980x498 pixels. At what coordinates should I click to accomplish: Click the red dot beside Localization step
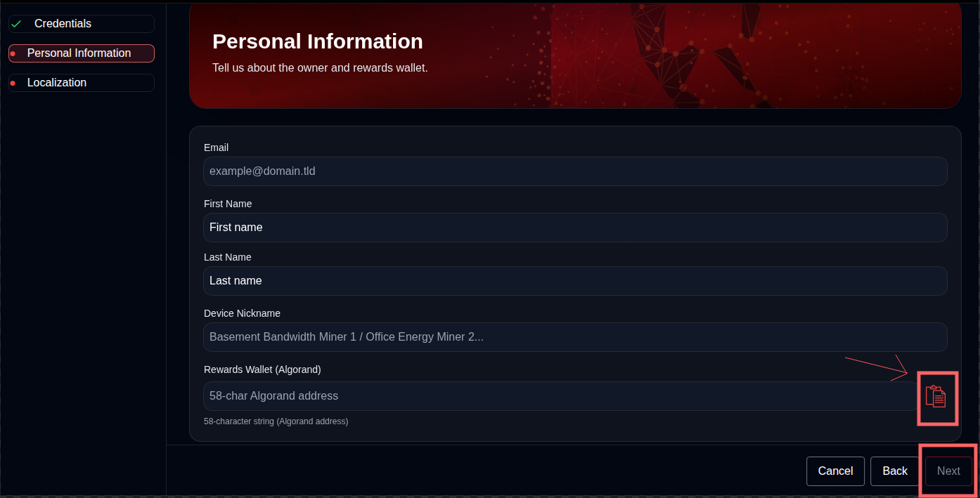(13, 83)
